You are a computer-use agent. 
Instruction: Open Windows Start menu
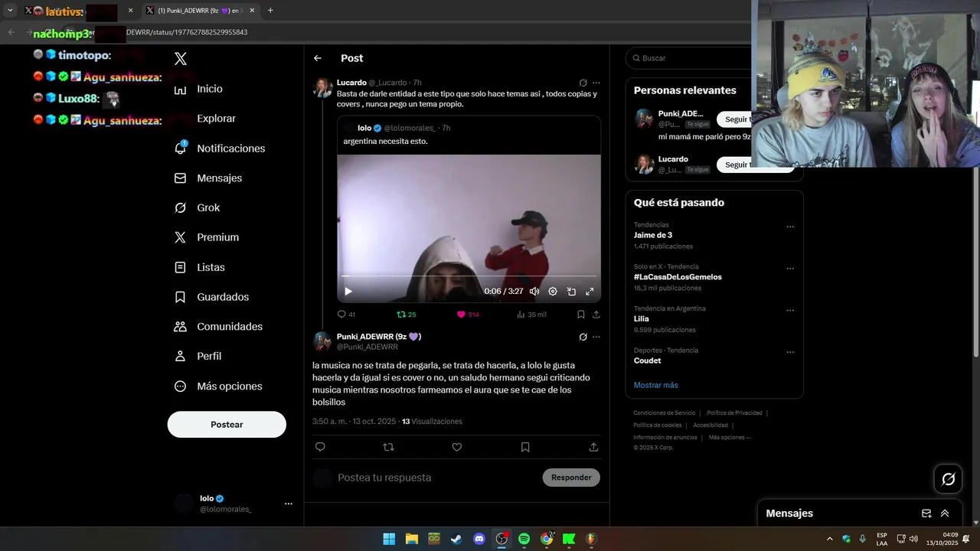[389, 539]
